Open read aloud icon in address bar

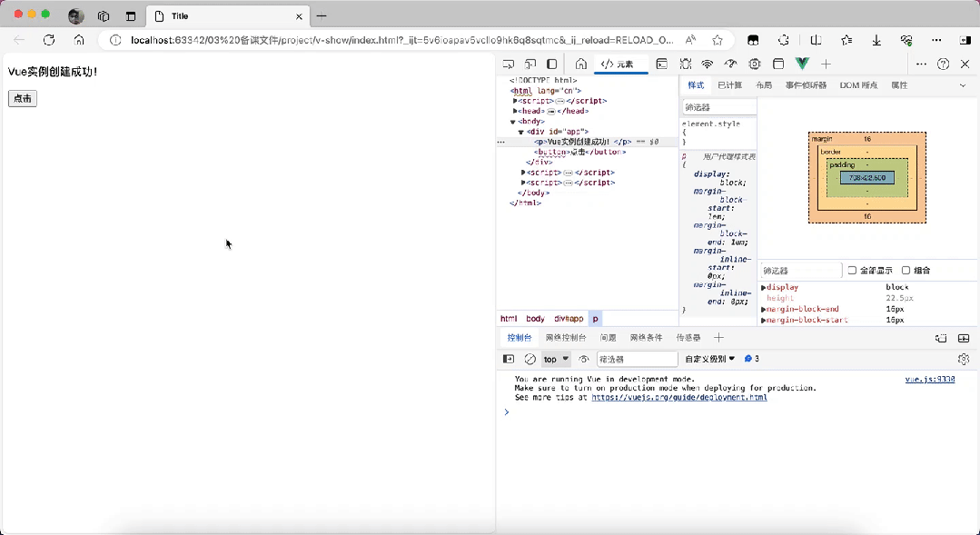coord(690,40)
